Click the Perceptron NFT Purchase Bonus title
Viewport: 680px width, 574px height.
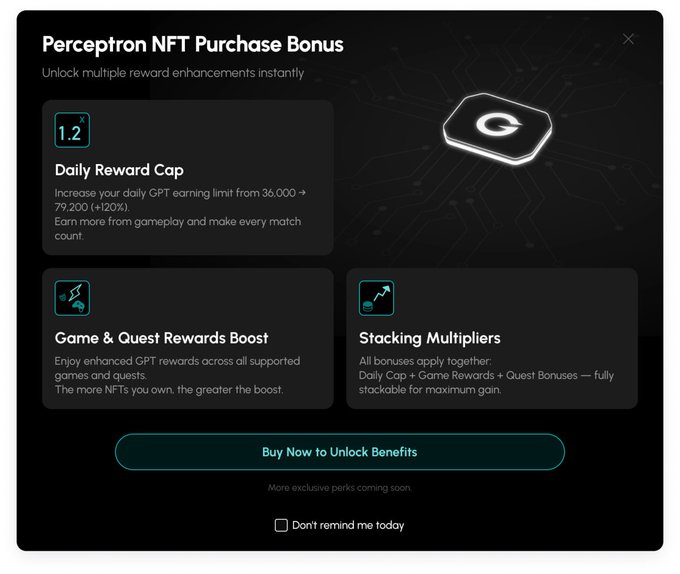[192, 45]
